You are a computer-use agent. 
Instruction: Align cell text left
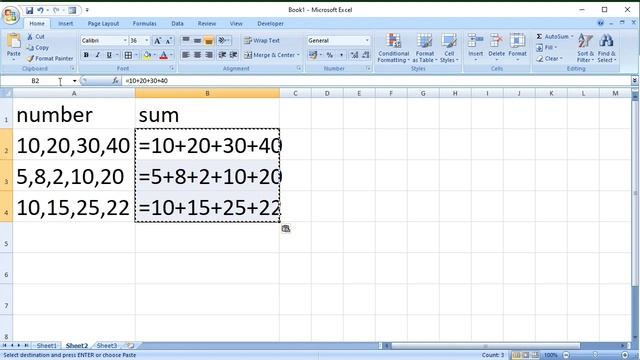[186, 55]
